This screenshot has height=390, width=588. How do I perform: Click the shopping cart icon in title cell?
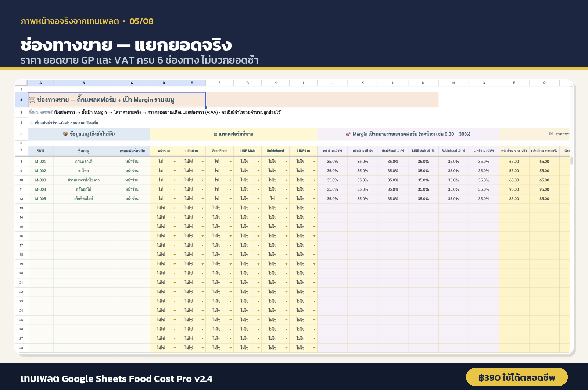click(x=32, y=100)
